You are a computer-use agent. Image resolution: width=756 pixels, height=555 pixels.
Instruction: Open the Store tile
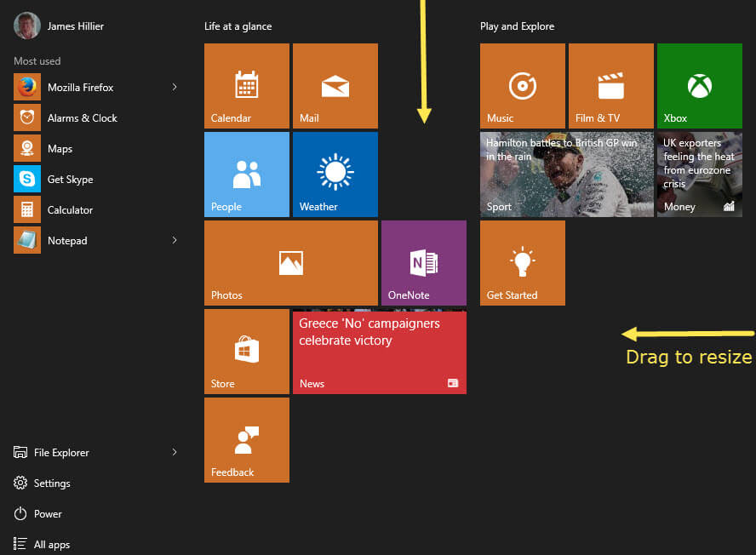(247, 352)
